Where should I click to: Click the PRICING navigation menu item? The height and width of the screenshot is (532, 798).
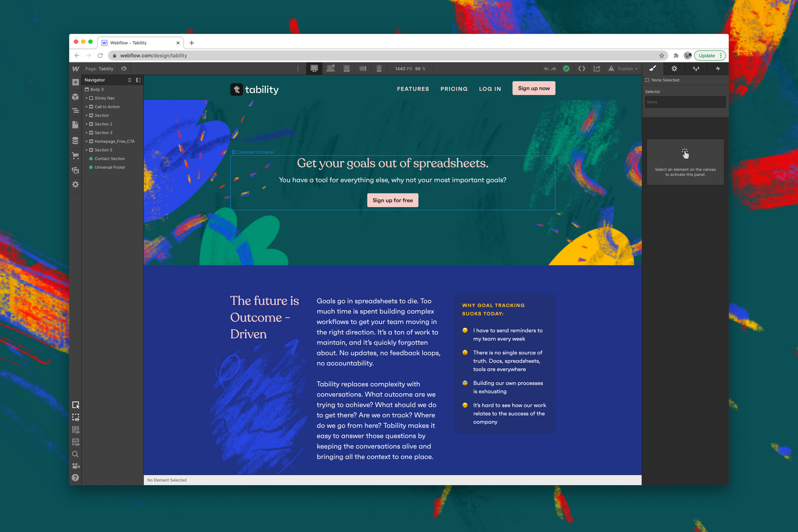(x=454, y=89)
